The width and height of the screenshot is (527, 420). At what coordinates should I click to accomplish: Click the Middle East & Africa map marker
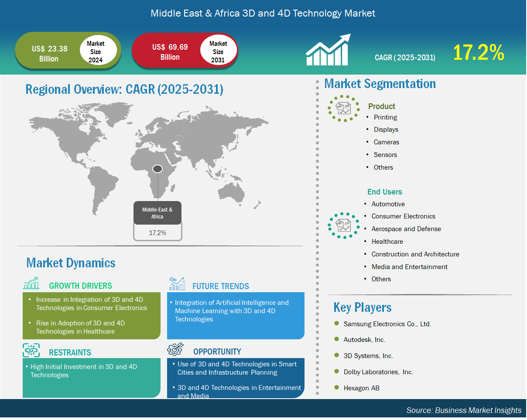pyautogui.click(x=157, y=168)
